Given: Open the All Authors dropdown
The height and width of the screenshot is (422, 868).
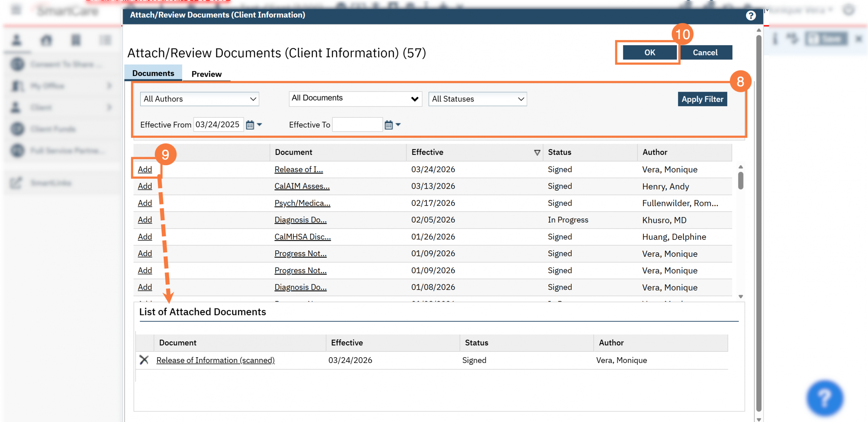Looking at the screenshot, I should point(199,99).
